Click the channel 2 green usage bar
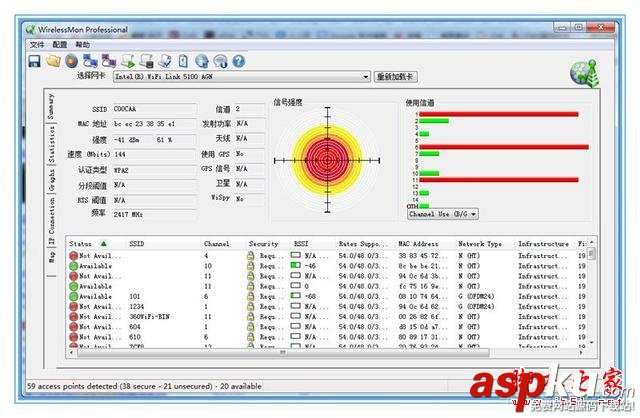 (x=434, y=121)
